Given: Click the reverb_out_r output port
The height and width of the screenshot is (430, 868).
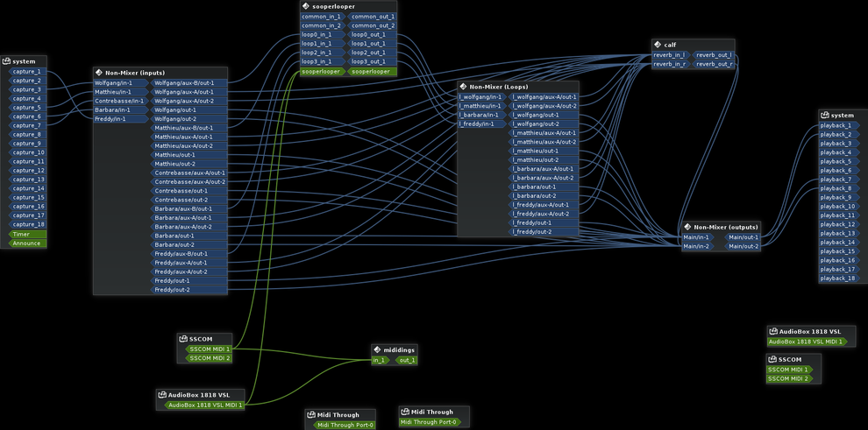Looking at the screenshot, I should click(x=714, y=64).
